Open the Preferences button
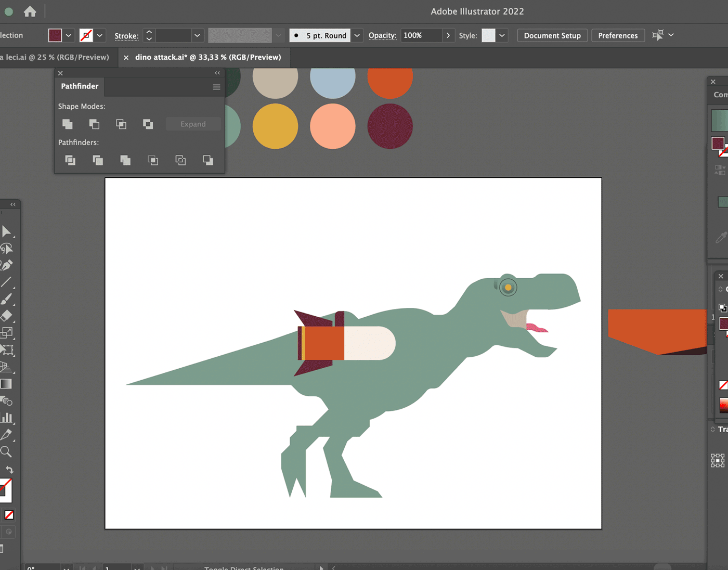Viewport: 728px width, 570px height. click(617, 35)
